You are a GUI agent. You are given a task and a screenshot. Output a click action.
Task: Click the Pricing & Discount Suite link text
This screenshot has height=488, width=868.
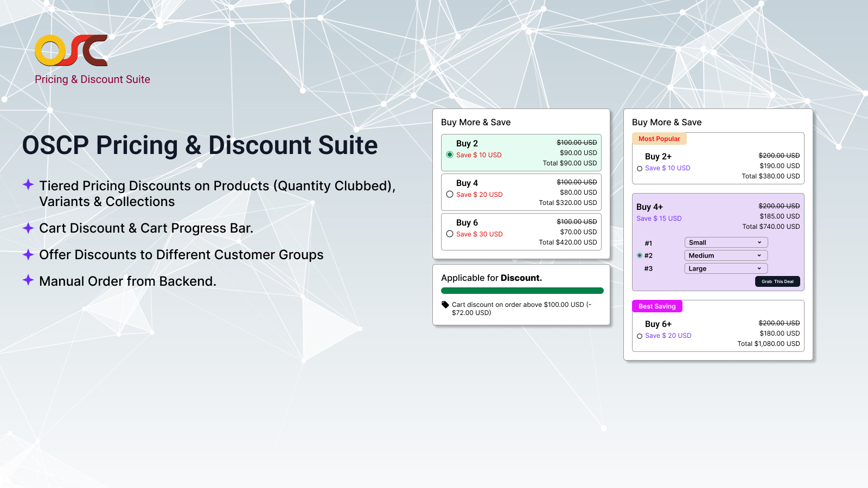click(x=92, y=79)
